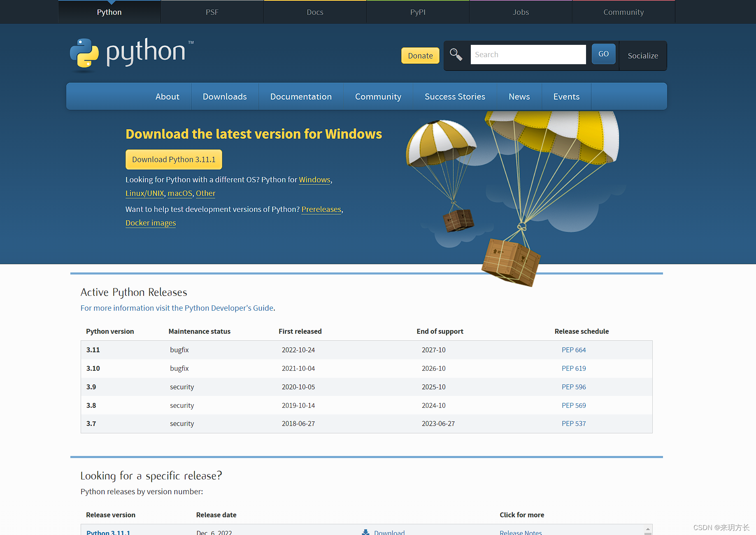The height and width of the screenshot is (535, 756).
Task: Click the Looking for a specific release heading
Action: [x=151, y=476]
